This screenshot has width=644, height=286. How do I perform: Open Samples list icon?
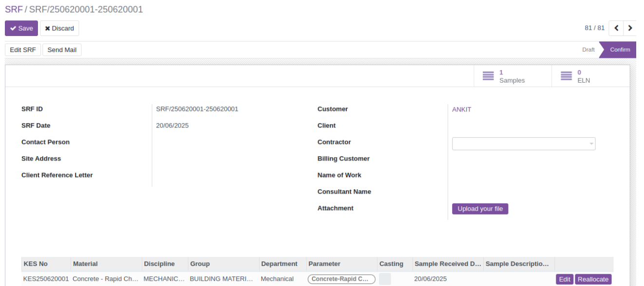pyautogui.click(x=488, y=76)
